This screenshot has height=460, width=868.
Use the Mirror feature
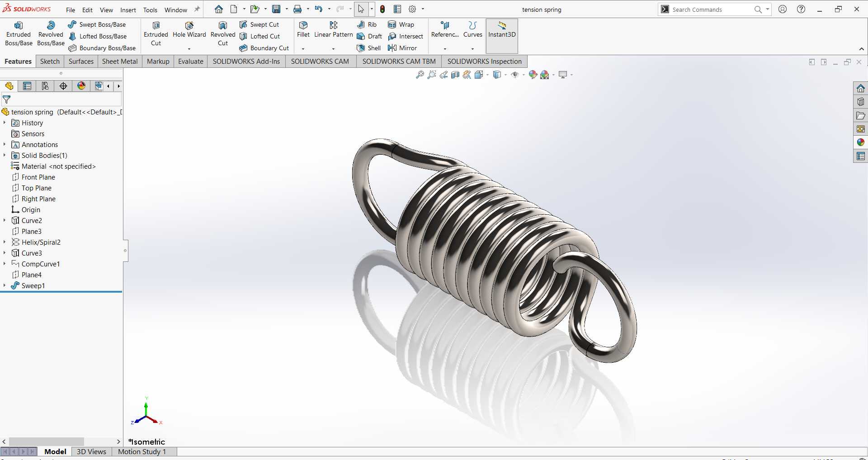(x=402, y=48)
